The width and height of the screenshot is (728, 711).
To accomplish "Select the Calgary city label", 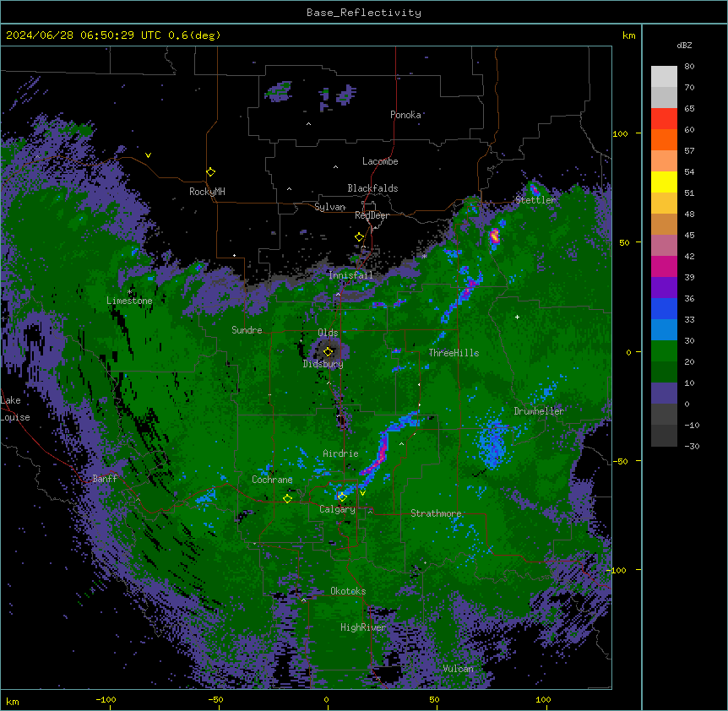I will coord(338,509).
